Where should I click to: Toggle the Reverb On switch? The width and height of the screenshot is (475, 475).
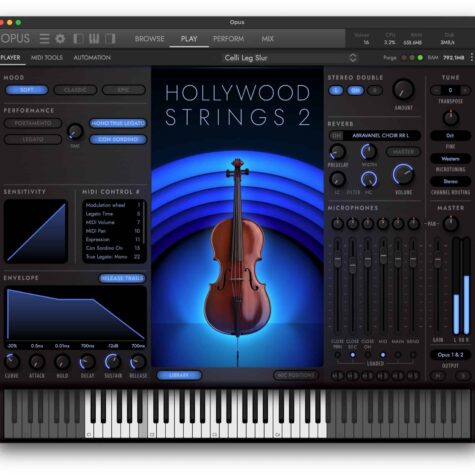337,135
